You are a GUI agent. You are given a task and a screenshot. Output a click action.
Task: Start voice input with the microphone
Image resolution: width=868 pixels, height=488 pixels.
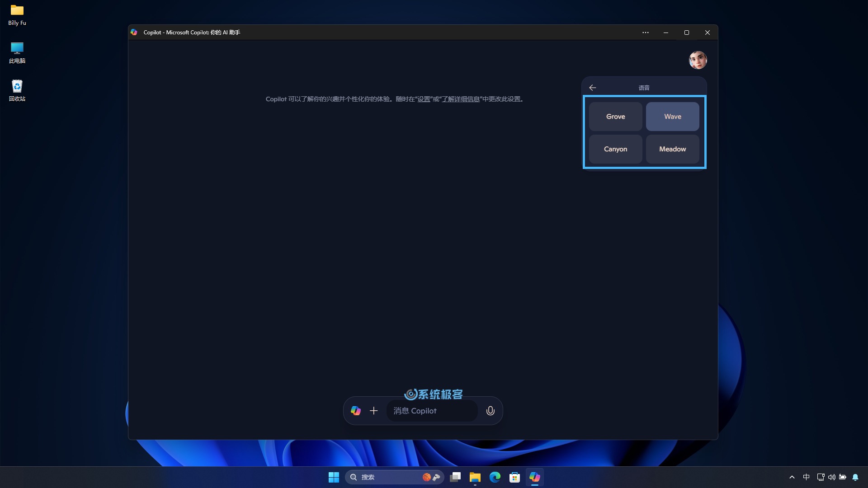coord(490,411)
